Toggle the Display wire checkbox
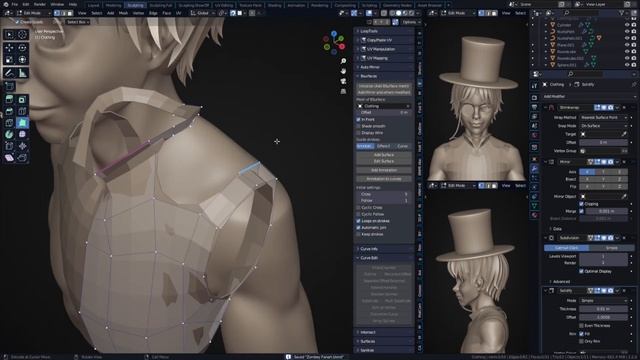Viewport: 640px width, 360px height. click(358, 133)
